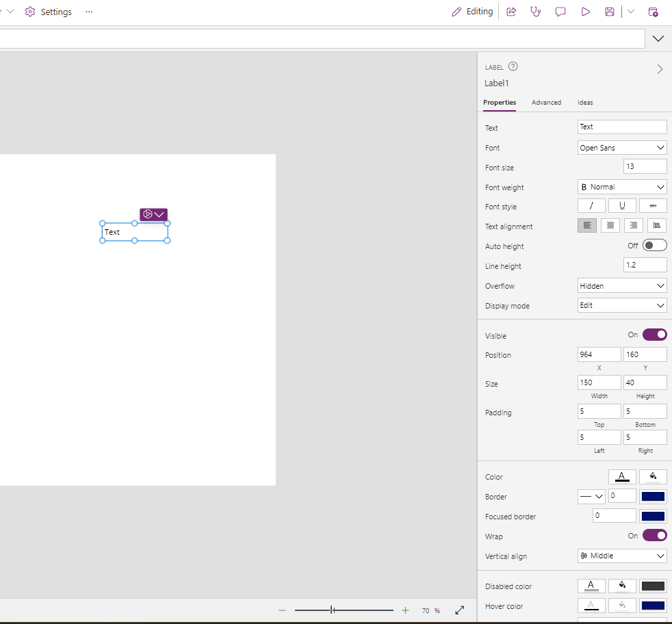Collapse the properties pane arrow
672x624 pixels.
[x=660, y=69]
